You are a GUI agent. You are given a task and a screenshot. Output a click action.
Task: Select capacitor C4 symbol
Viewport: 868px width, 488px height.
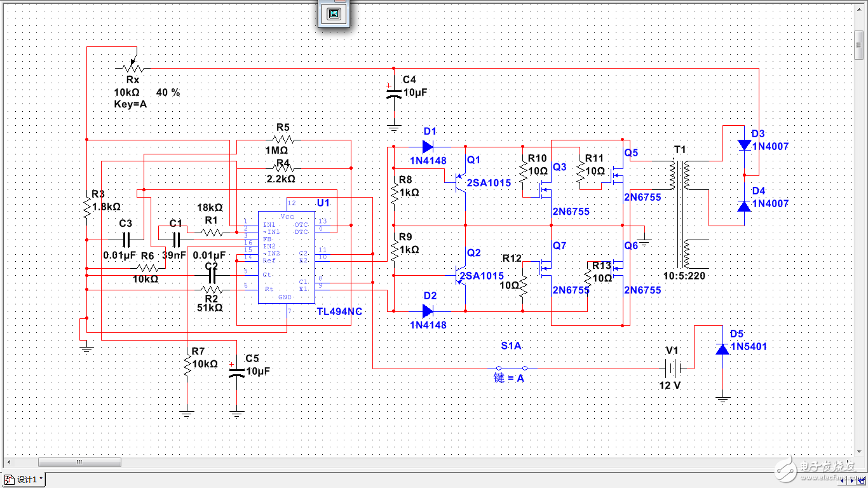[x=393, y=93]
